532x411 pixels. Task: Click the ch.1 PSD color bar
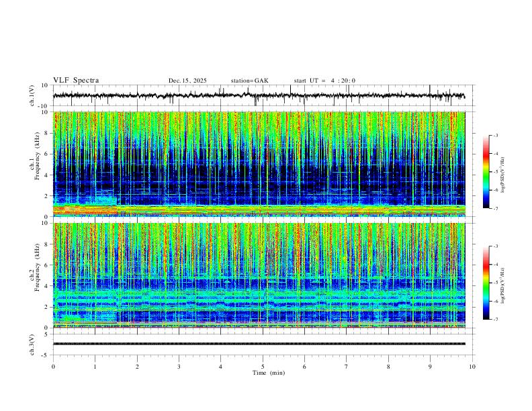coord(486,172)
